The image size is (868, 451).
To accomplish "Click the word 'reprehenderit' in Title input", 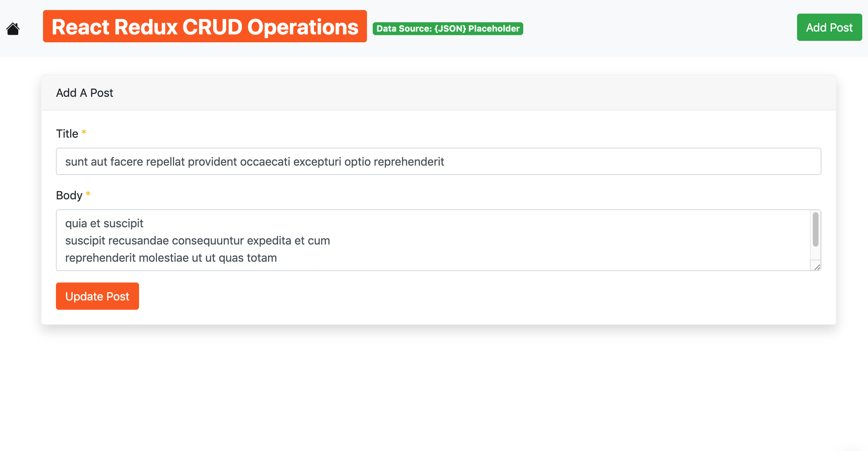I will [409, 162].
